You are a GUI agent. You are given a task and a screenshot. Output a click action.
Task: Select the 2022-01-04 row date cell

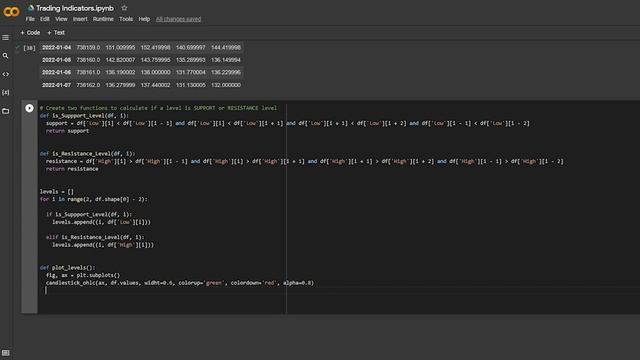pyautogui.click(x=56, y=47)
